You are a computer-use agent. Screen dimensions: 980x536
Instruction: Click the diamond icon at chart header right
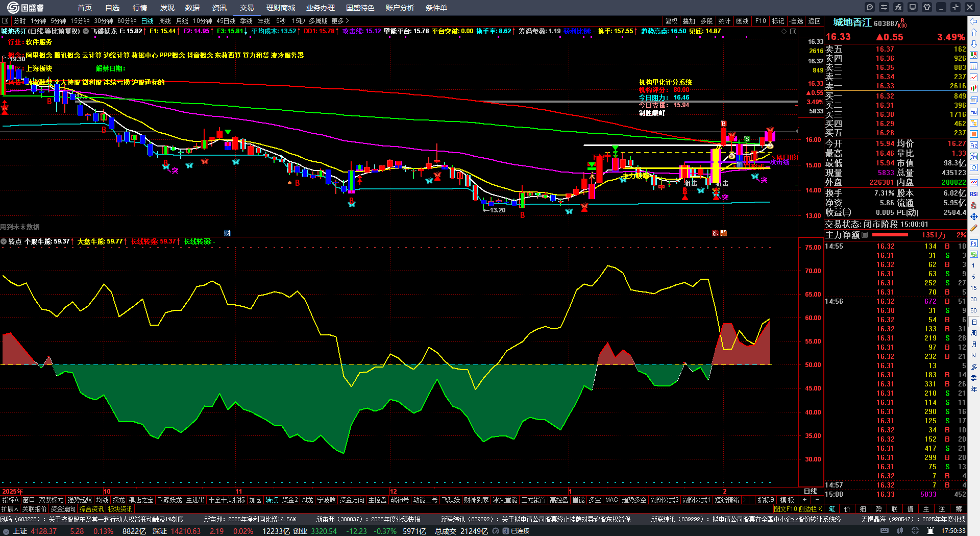pyautogui.click(x=784, y=32)
